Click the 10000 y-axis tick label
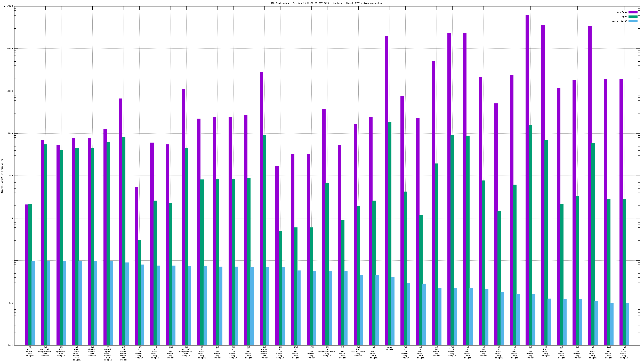The image size is (644, 362). [x=9, y=91]
